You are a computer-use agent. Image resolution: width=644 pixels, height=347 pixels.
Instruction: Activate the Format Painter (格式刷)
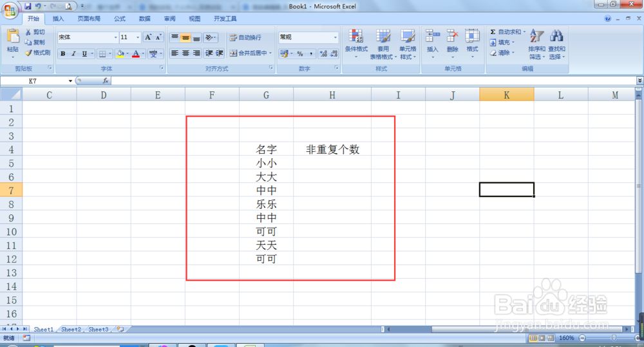click(37, 53)
